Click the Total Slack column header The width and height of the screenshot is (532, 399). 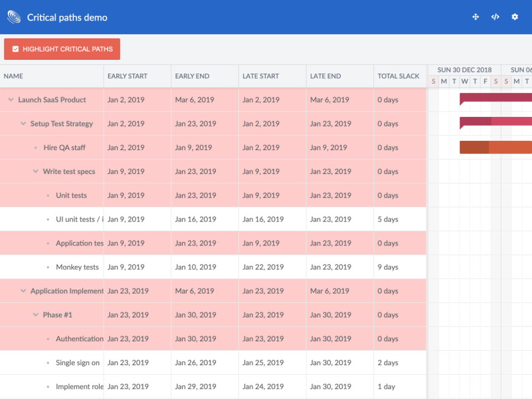coord(398,76)
